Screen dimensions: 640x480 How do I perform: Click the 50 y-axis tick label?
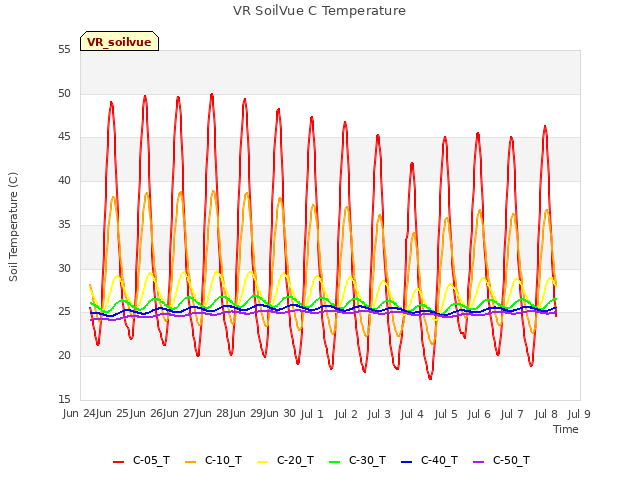64,93
